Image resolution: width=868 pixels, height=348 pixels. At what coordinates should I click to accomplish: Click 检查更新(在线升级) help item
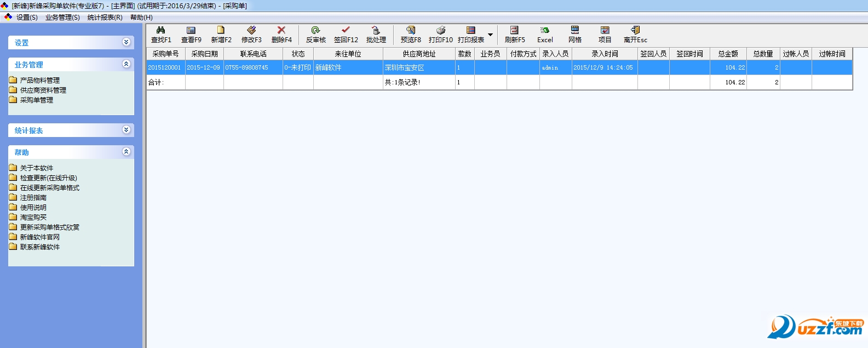pos(49,178)
